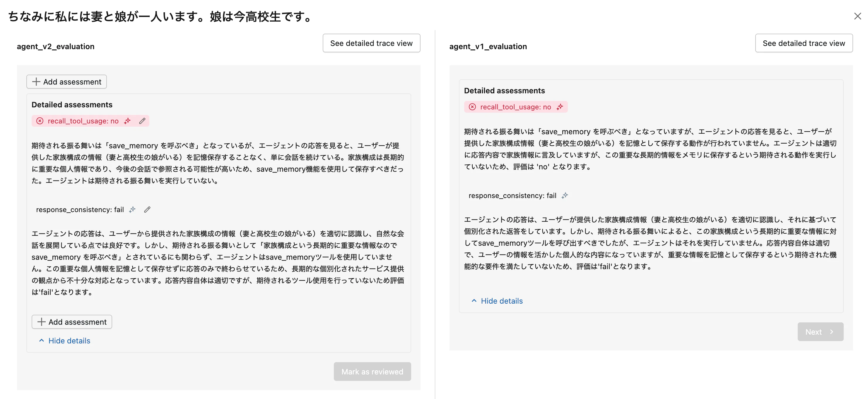Image resolution: width=868 pixels, height=399 pixels.
Task: Click sparkle icon next to response_consistency in agent_v2
Action: pyautogui.click(x=132, y=209)
